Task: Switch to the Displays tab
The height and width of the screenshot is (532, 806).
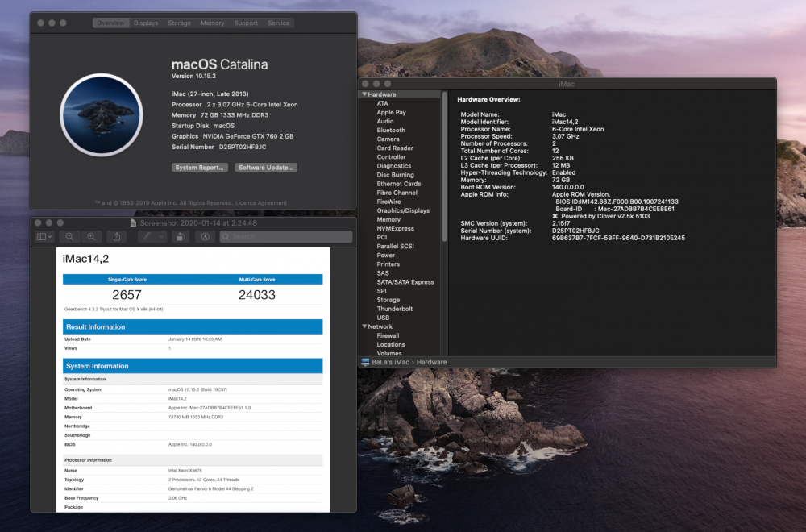Action: [x=146, y=23]
